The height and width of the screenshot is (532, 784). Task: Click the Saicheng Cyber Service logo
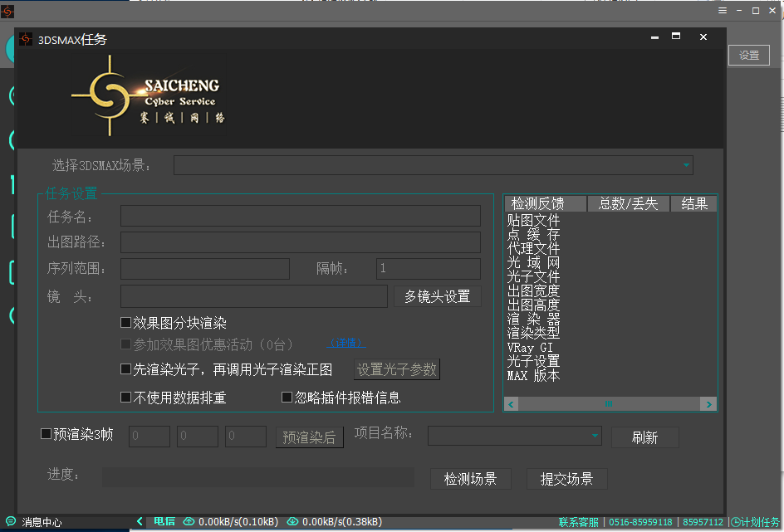pos(148,99)
